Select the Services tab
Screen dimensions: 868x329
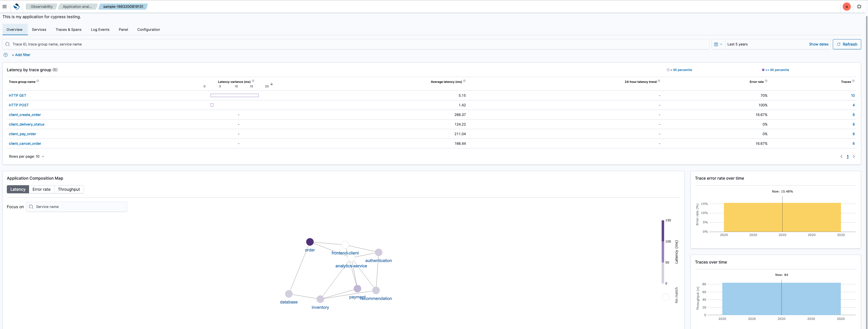coord(39,29)
